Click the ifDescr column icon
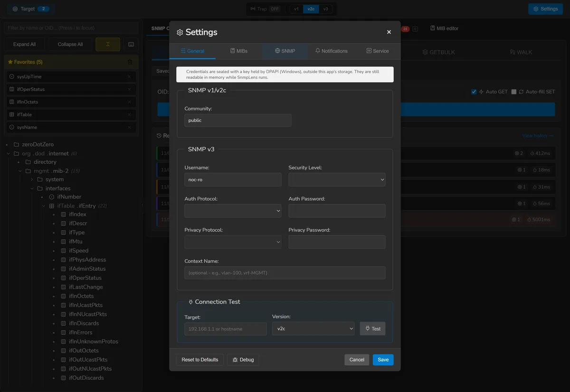This screenshot has width=570, height=392. [x=64, y=224]
